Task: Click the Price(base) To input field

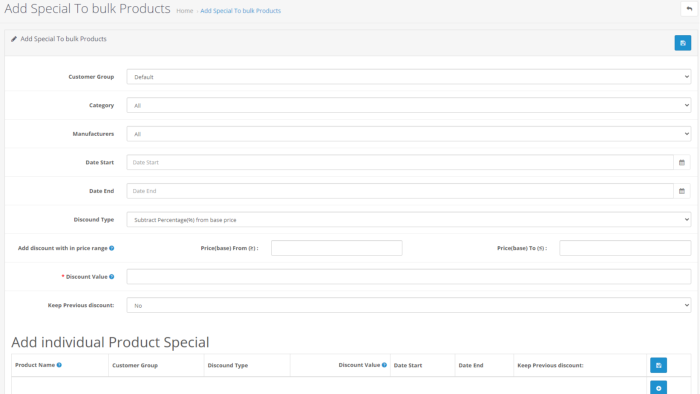Action: pyautogui.click(x=625, y=248)
